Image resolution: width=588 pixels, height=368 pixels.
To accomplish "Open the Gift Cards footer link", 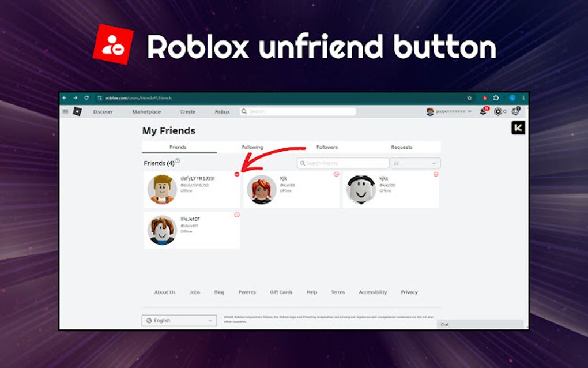I will click(x=281, y=292).
